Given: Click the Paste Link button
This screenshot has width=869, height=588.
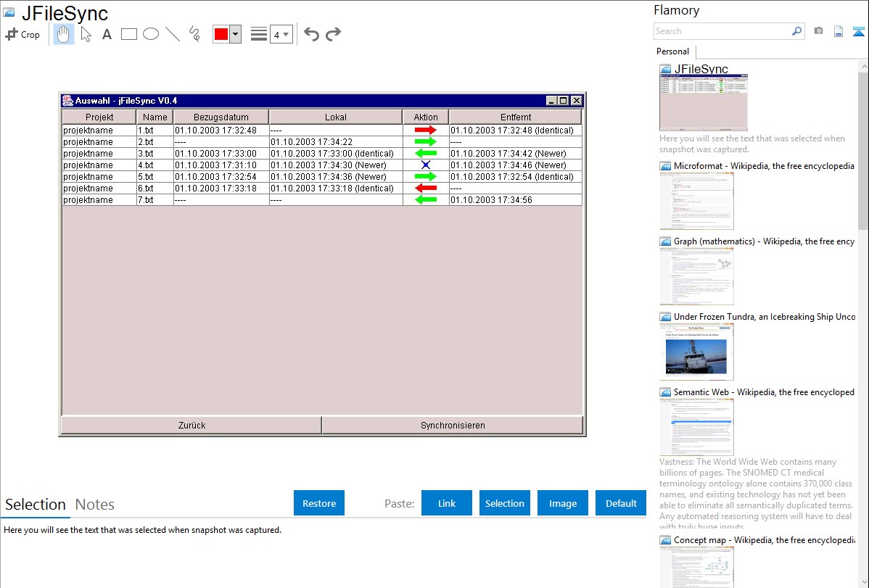Looking at the screenshot, I should click(x=447, y=503).
